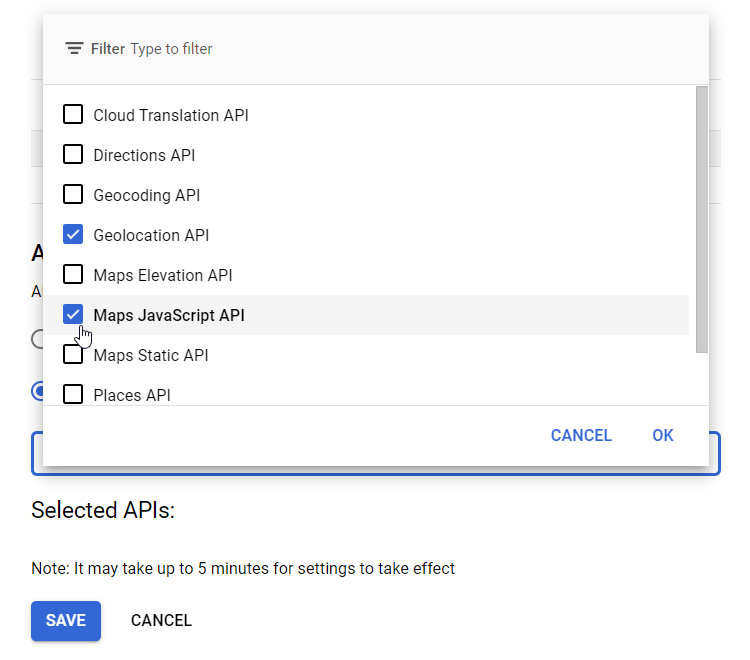Screen dimensions: 750x660
Task: Click the 'Places API' label text
Action: tap(132, 396)
